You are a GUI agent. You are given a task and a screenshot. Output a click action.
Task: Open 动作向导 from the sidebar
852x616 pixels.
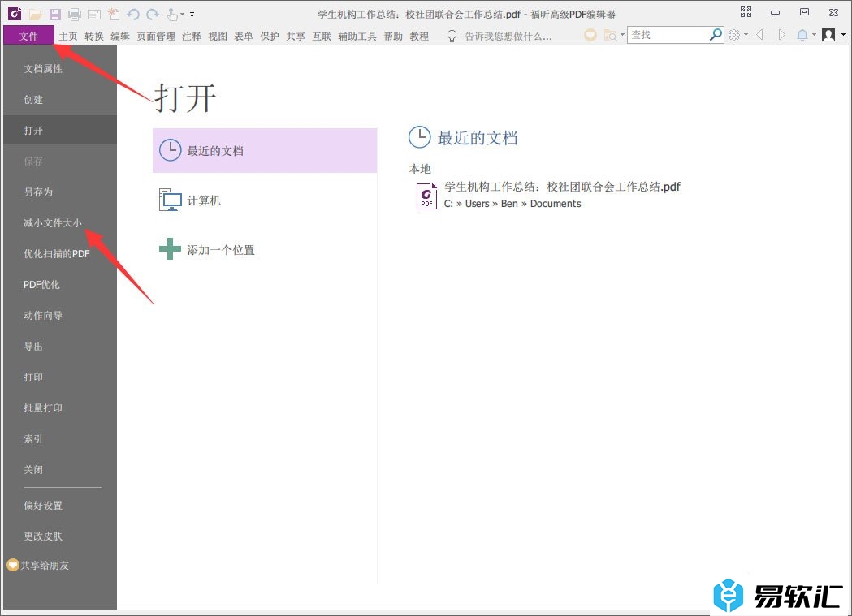point(60,316)
